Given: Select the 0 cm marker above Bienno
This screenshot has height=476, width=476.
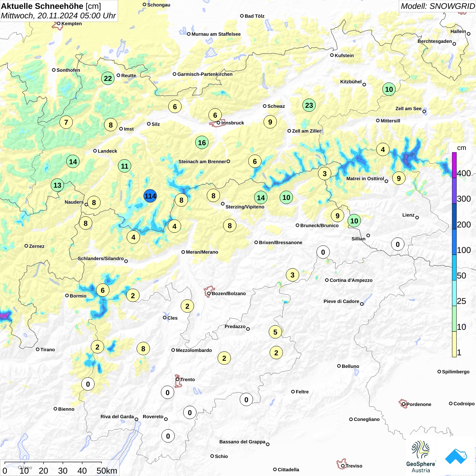Looking at the screenshot, I should click(88, 384).
